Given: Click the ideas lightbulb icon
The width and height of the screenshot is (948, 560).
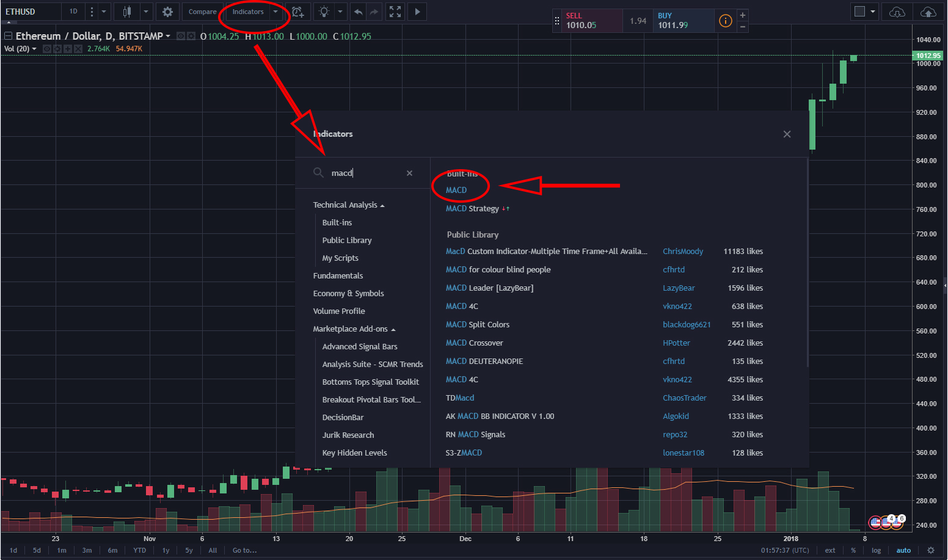Looking at the screenshot, I should tap(324, 12).
